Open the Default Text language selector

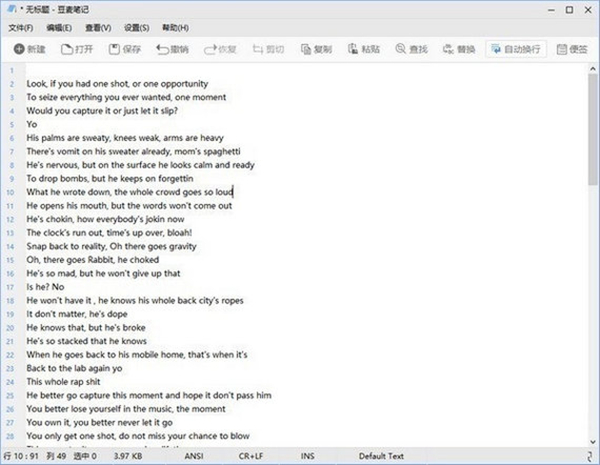[x=382, y=457]
